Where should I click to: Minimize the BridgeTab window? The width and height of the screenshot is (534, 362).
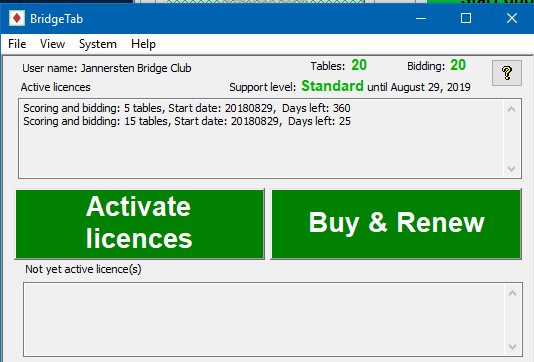coord(421,18)
